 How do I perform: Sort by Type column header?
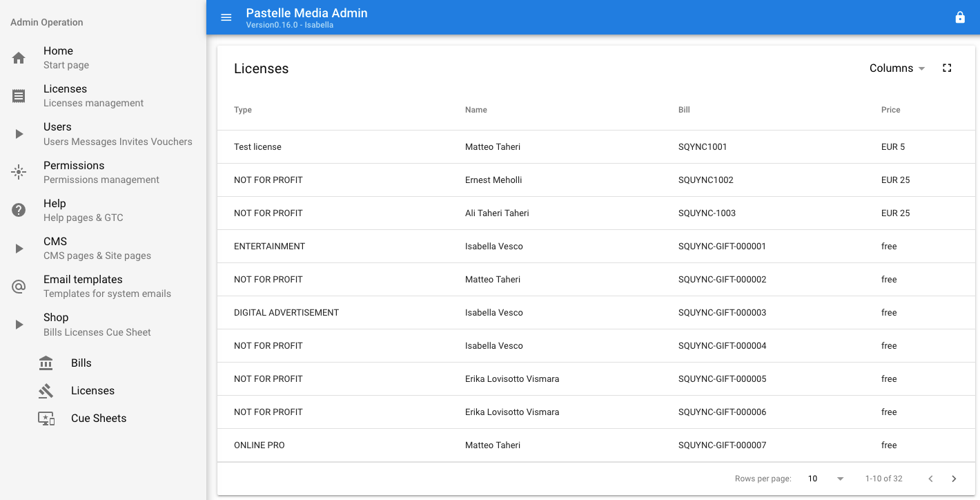pyautogui.click(x=243, y=110)
